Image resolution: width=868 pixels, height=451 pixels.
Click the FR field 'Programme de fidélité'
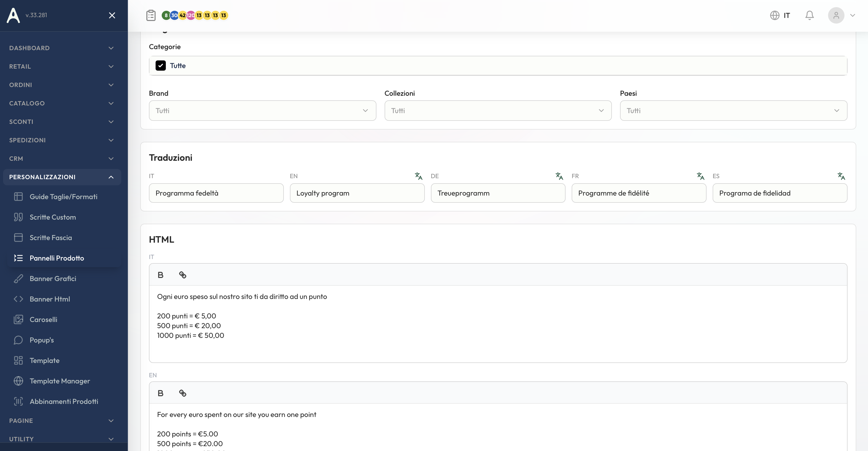point(639,193)
